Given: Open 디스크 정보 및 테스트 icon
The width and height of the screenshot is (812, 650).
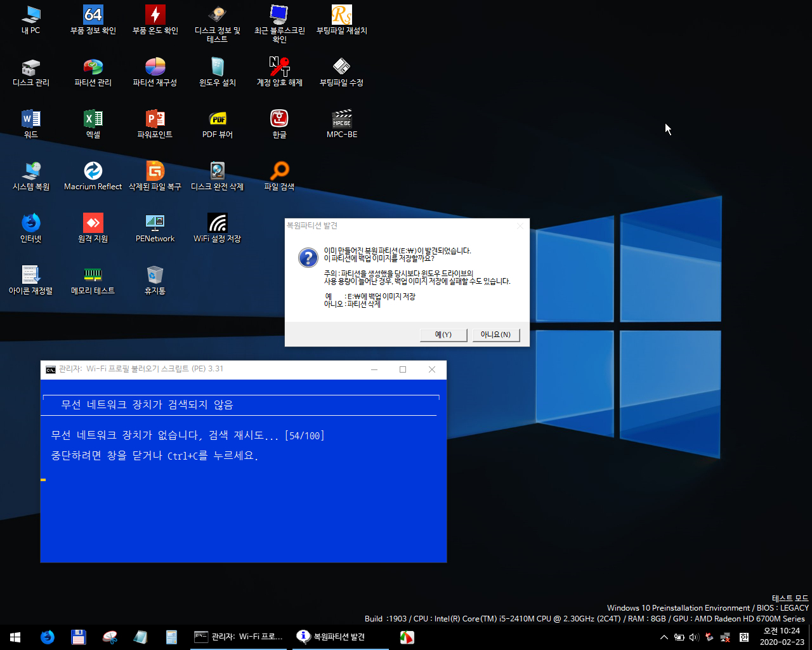Looking at the screenshot, I should pyautogui.click(x=218, y=24).
